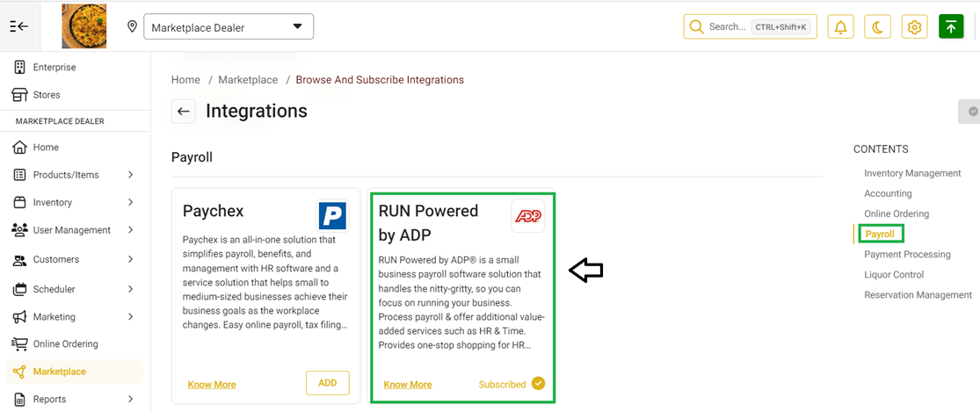
Task: Toggle dark mode with the moon icon
Action: click(877, 27)
